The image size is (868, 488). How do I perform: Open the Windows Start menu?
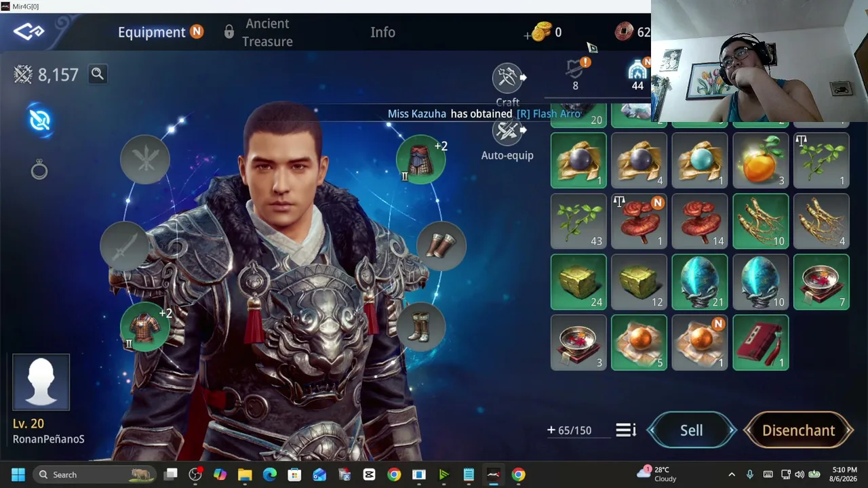pos(18,474)
